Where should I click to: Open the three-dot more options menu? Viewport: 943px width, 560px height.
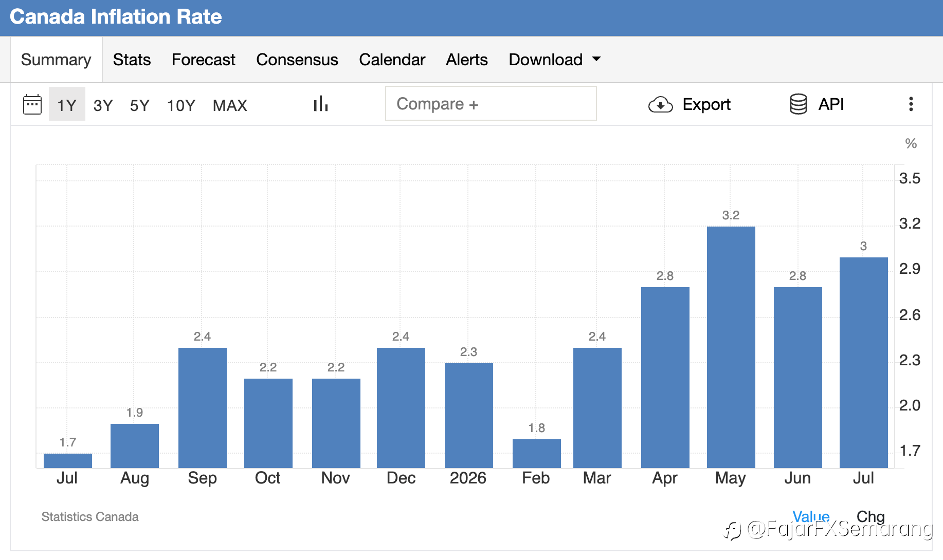pos(911,104)
